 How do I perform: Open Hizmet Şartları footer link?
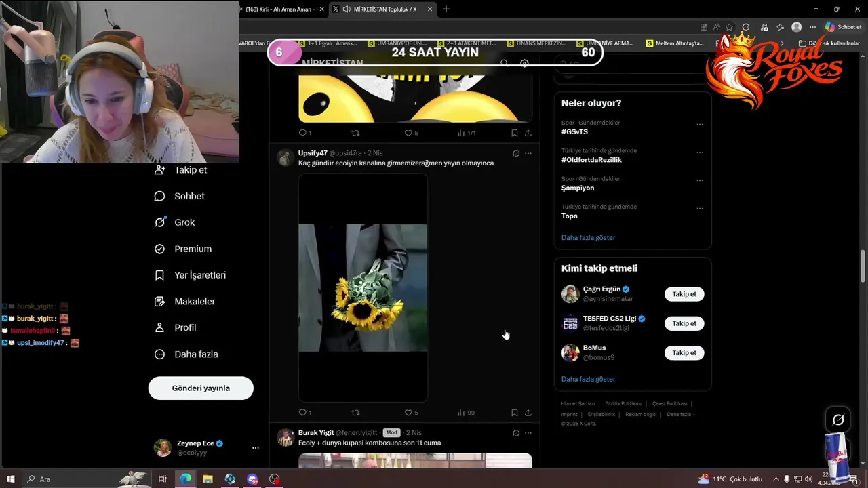point(578,403)
